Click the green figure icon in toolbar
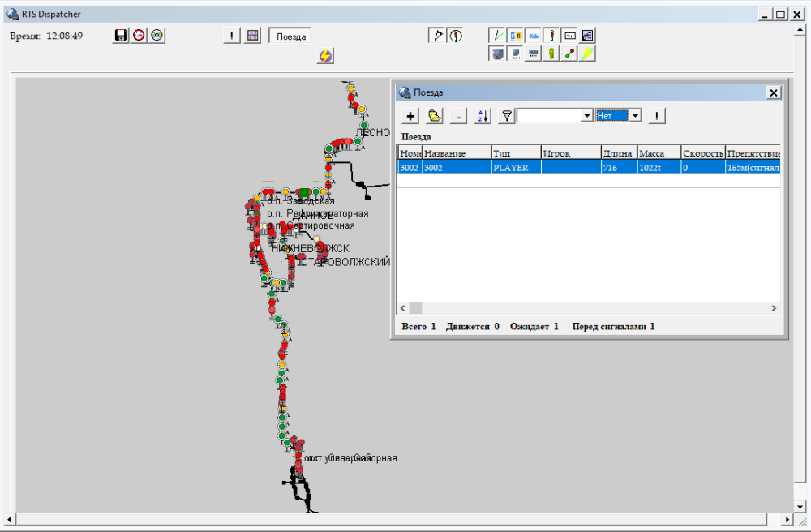811x532 pixels. (x=551, y=54)
